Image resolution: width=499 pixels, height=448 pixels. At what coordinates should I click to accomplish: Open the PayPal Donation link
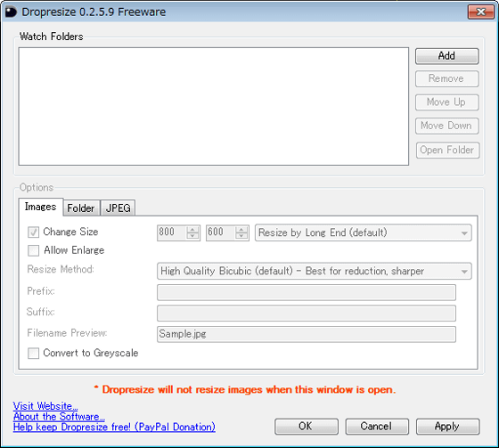coord(114,427)
